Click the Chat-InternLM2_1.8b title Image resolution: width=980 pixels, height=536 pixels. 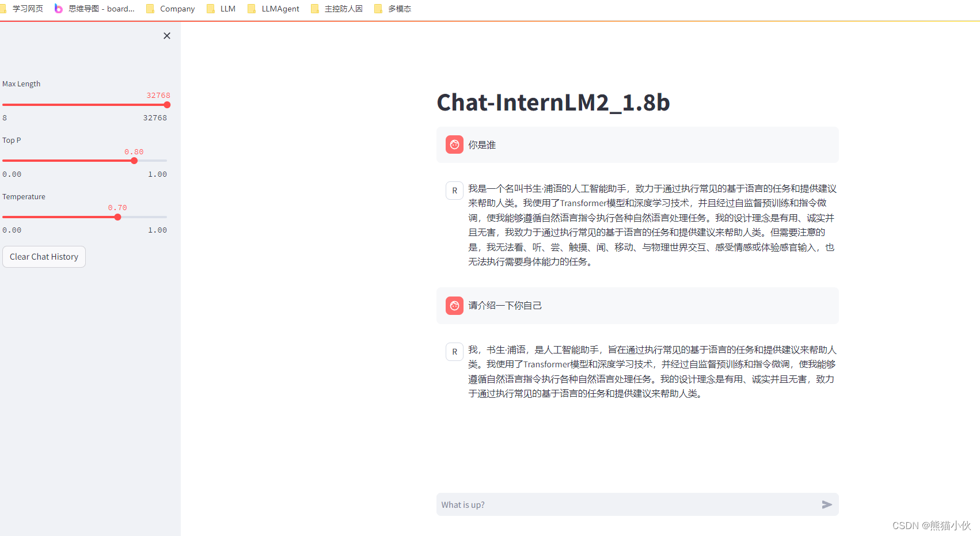coord(553,102)
